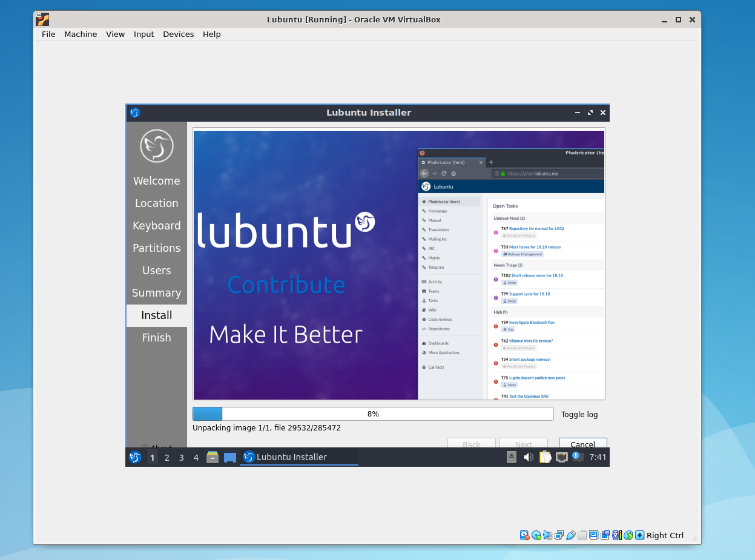Click the disabled Next button
The width and height of the screenshot is (755, 560).
click(523, 443)
